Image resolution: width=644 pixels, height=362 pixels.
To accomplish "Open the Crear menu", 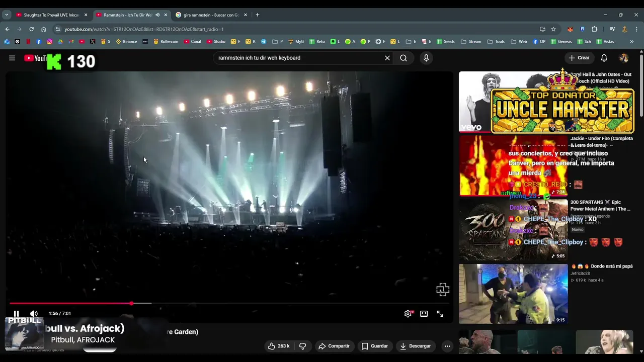I will (579, 58).
